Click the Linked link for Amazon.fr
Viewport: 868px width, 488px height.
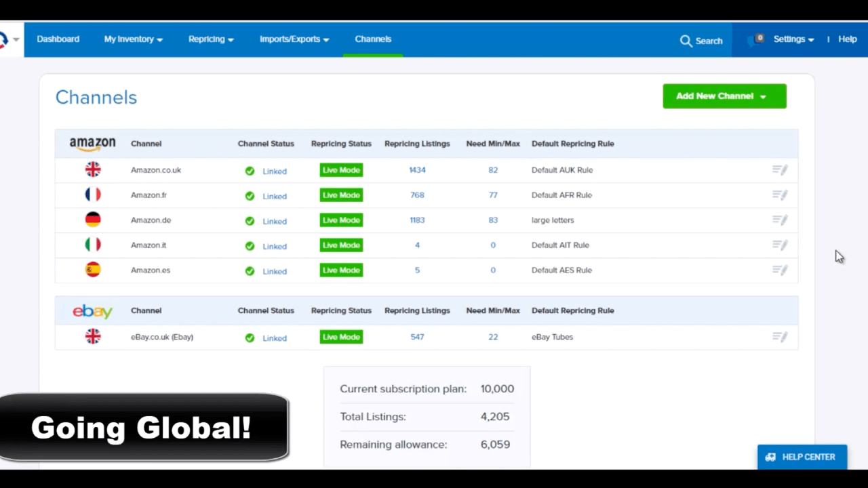(275, 197)
